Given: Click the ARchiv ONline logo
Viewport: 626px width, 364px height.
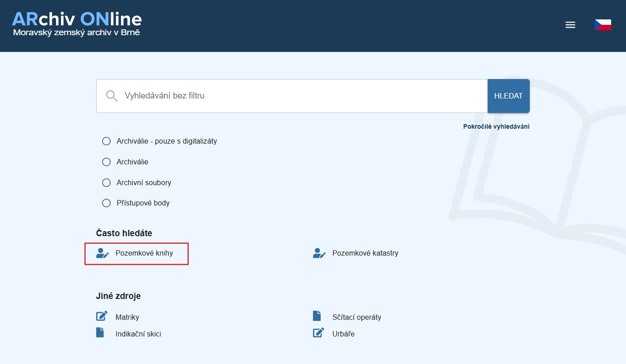Looking at the screenshot, I should (x=77, y=23).
